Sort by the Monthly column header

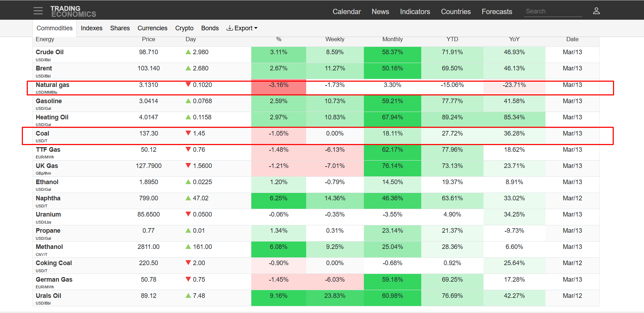coord(392,39)
